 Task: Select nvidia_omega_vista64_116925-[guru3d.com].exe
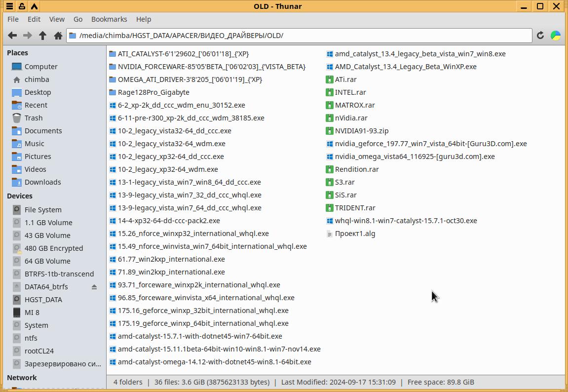(x=415, y=157)
